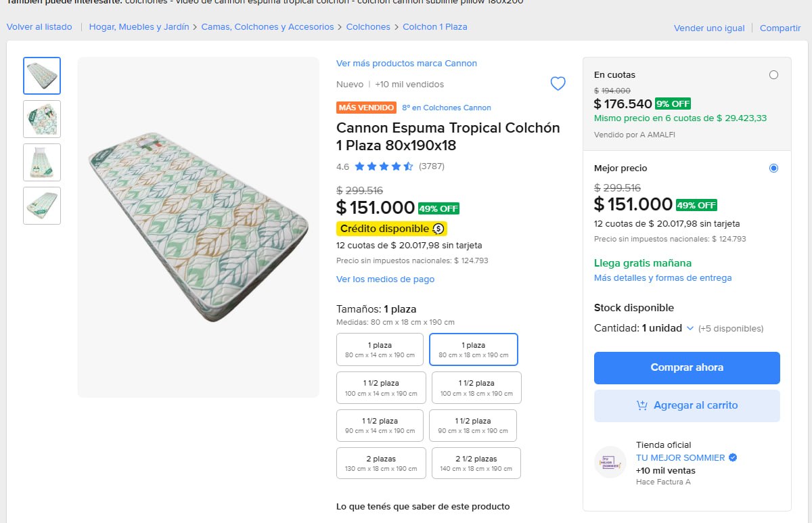Click the cart icon in Agregar al carrito
This screenshot has height=523, width=812.
tap(642, 405)
